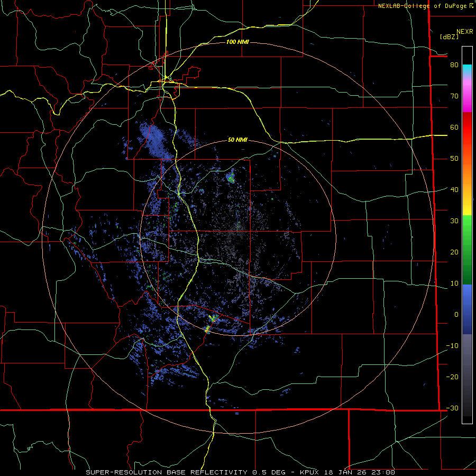Click the 18 JAN 26 23:00 timestamp
476x476 pixels.
360,472
